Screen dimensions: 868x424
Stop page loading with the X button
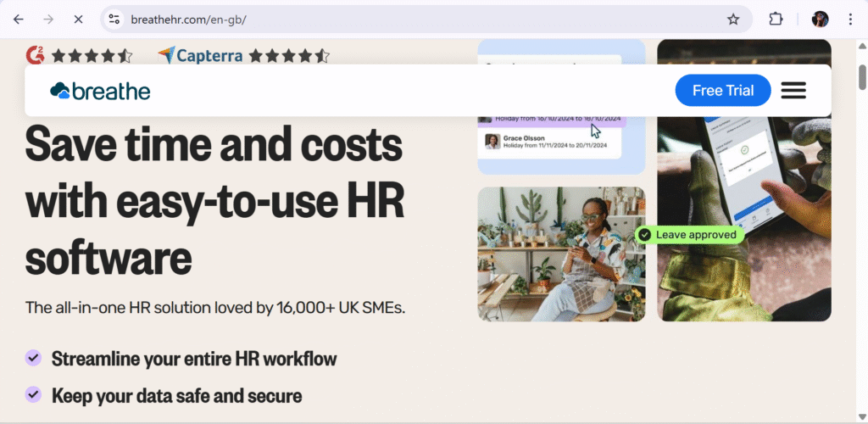tap(78, 20)
